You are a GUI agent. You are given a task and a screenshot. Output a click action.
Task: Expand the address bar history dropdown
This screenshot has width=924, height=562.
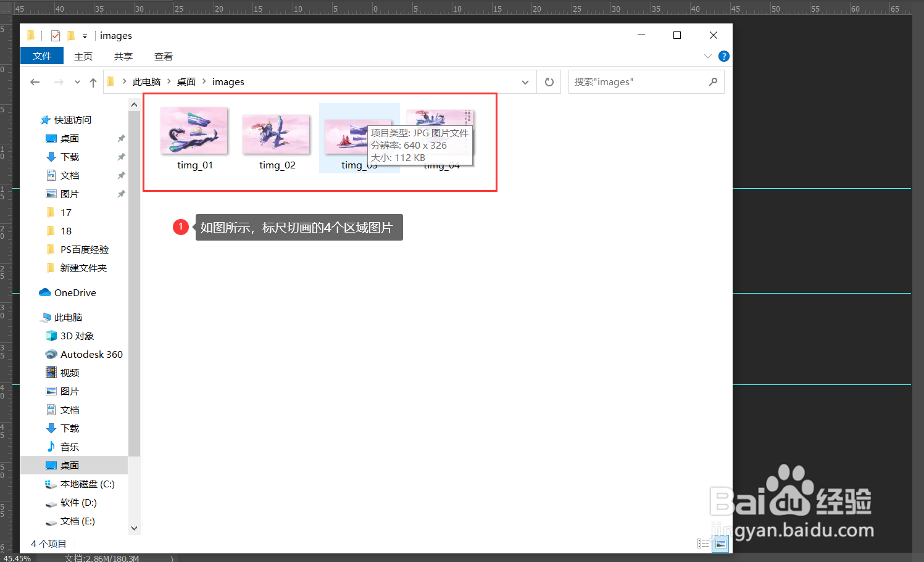pos(525,82)
